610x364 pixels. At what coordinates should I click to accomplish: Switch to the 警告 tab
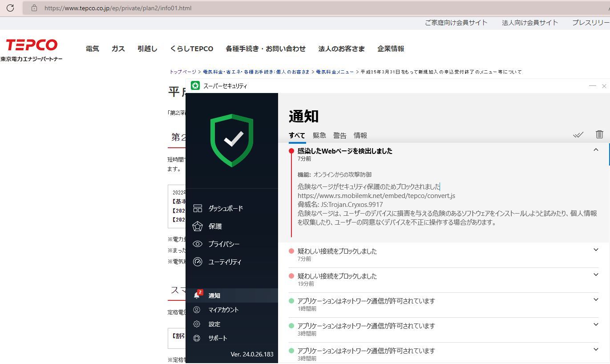pos(339,135)
